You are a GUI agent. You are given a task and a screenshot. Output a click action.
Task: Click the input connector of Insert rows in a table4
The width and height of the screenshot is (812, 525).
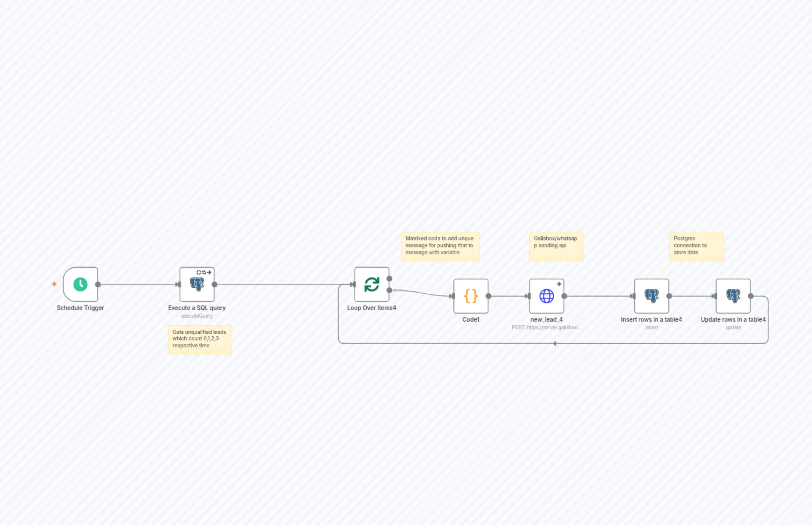pyautogui.click(x=634, y=296)
